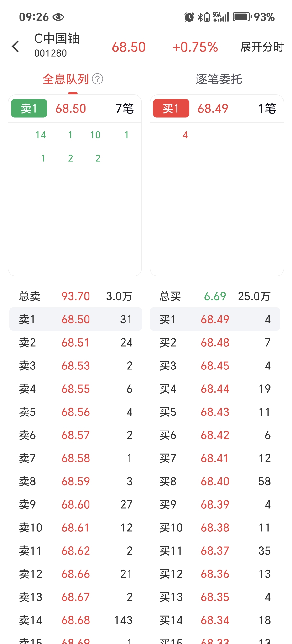This screenshot has height=644, width=292.
Task: Tap the alarm clock status icon
Action: (189, 17)
